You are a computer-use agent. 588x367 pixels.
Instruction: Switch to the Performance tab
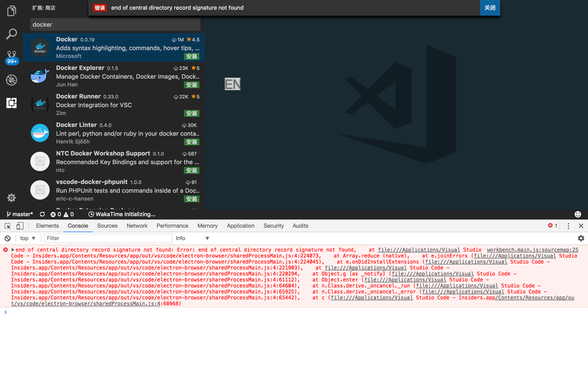pos(172,226)
